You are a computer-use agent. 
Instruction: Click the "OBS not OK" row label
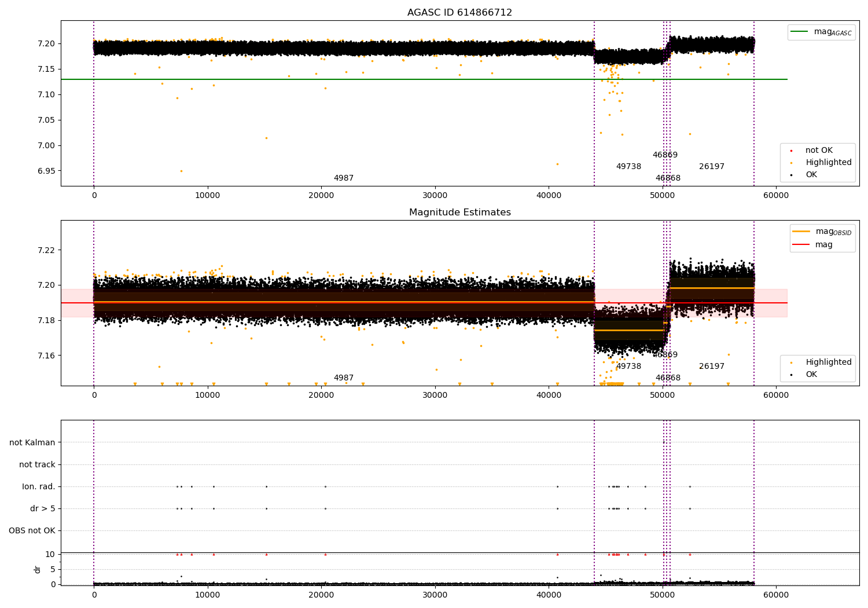point(32,530)
